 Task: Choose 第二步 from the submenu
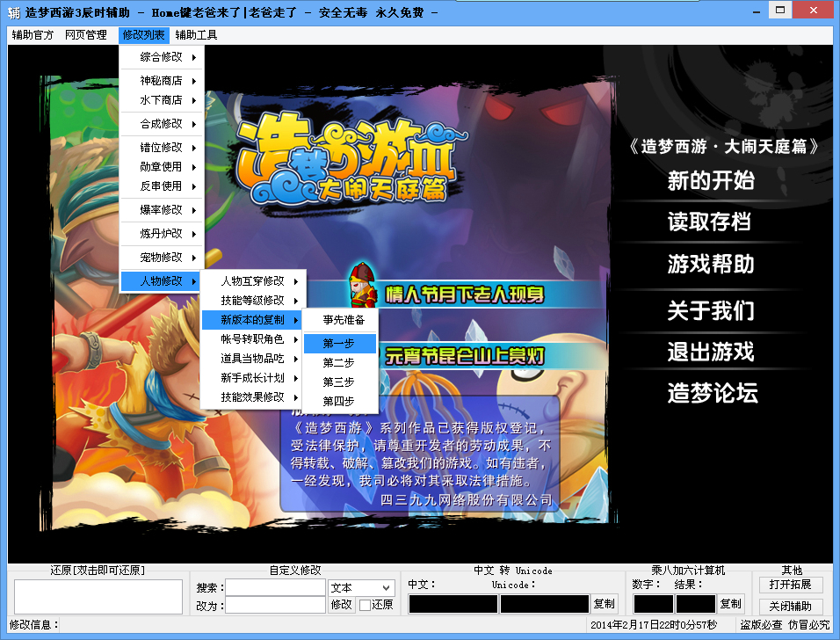click(x=340, y=363)
